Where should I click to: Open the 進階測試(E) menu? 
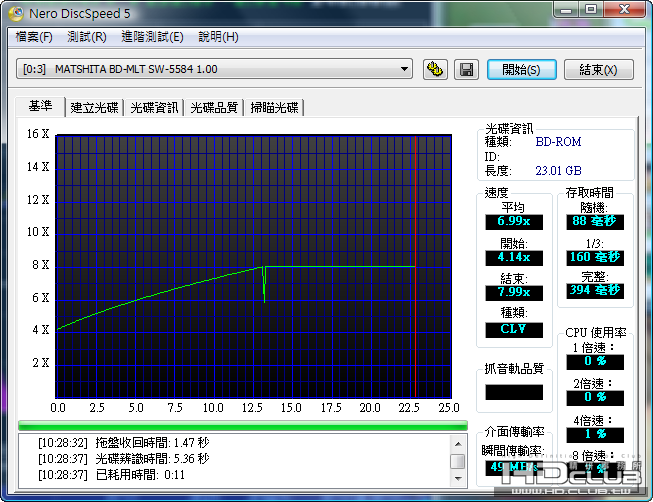coord(152,37)
